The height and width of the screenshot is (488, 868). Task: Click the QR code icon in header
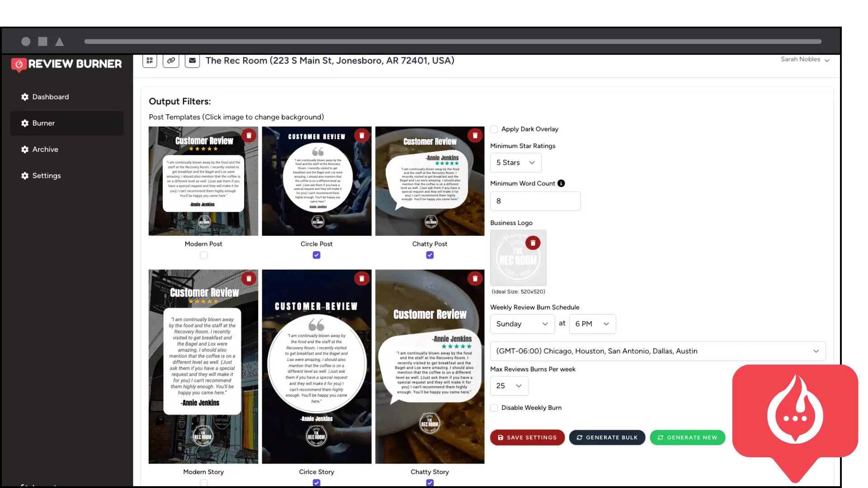point(150,60)
